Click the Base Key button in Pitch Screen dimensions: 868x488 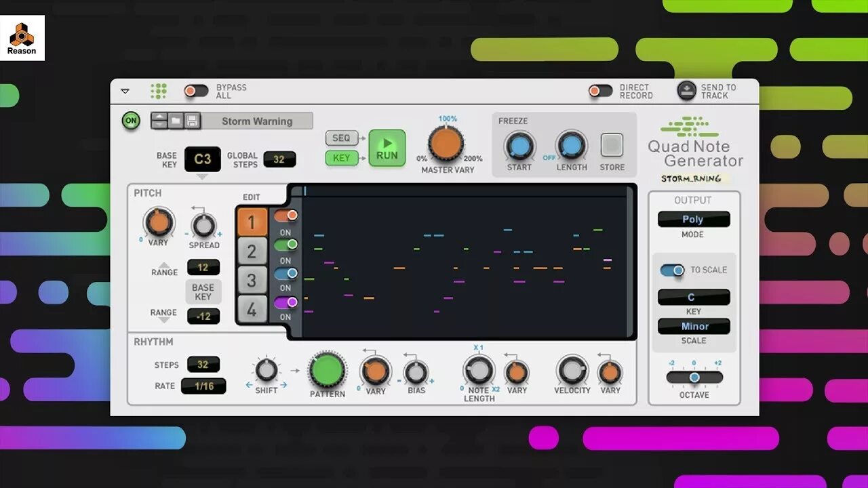203,292
